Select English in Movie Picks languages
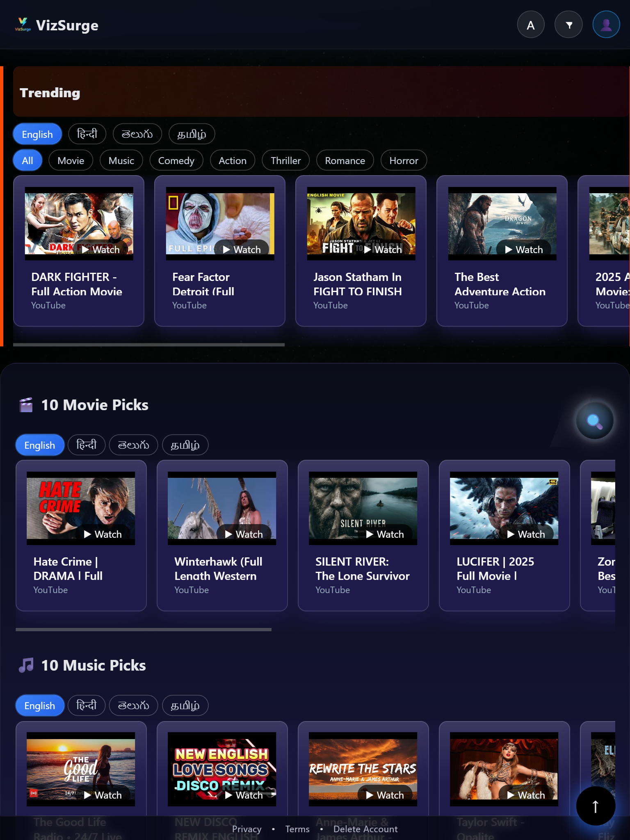Viewport: 630px width, 840px height. (x=40, y=445)
